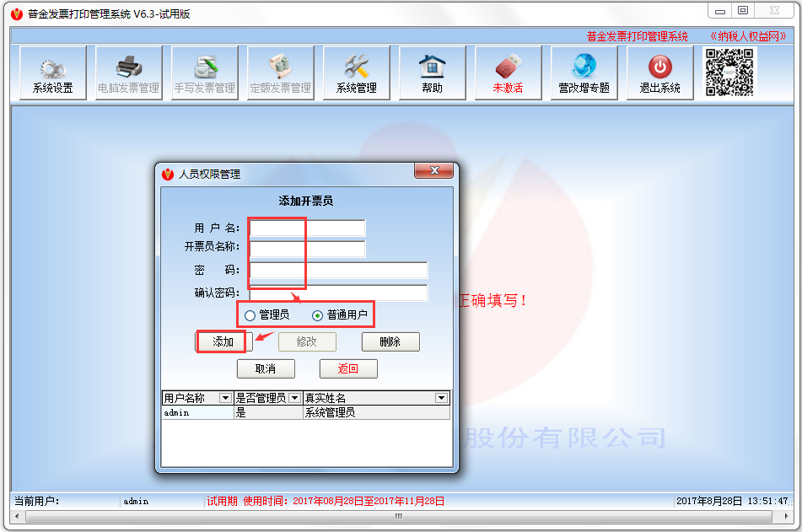Open the 营改增专题 topic

[x=583, y=73]
